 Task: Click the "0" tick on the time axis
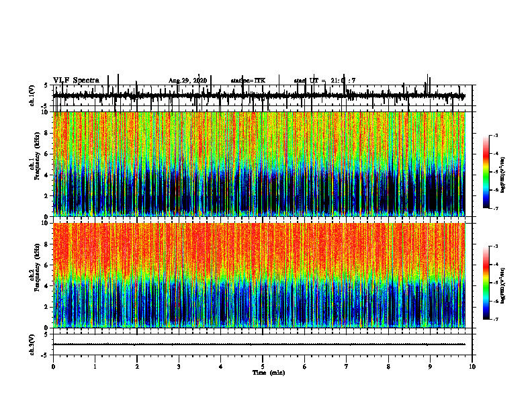point(53,367)
